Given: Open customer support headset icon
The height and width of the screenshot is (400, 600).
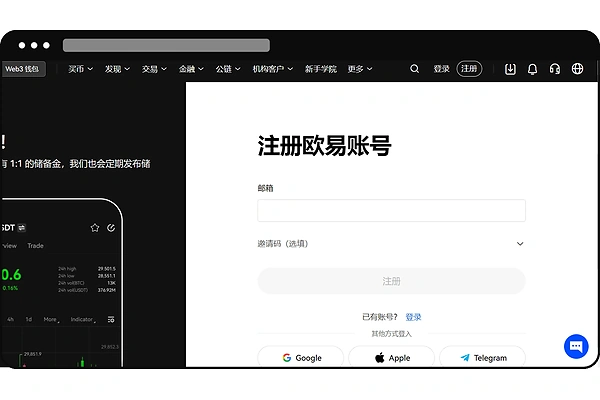Looking at the screenshot, I should pyautogui.click(x=555, y=69).
